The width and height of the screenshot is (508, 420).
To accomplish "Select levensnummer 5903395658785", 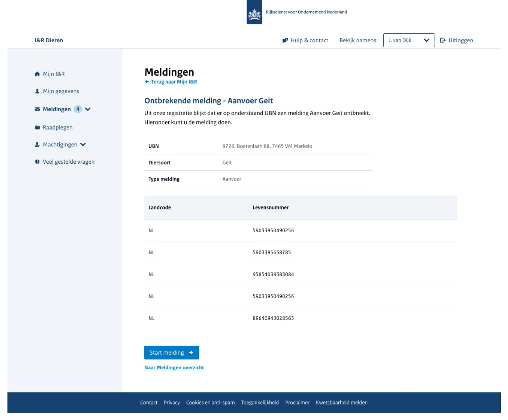I will coord(272,252).
